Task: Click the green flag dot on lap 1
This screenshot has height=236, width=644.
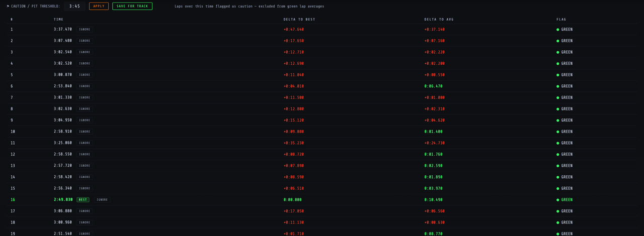Action: coord(558,30)
